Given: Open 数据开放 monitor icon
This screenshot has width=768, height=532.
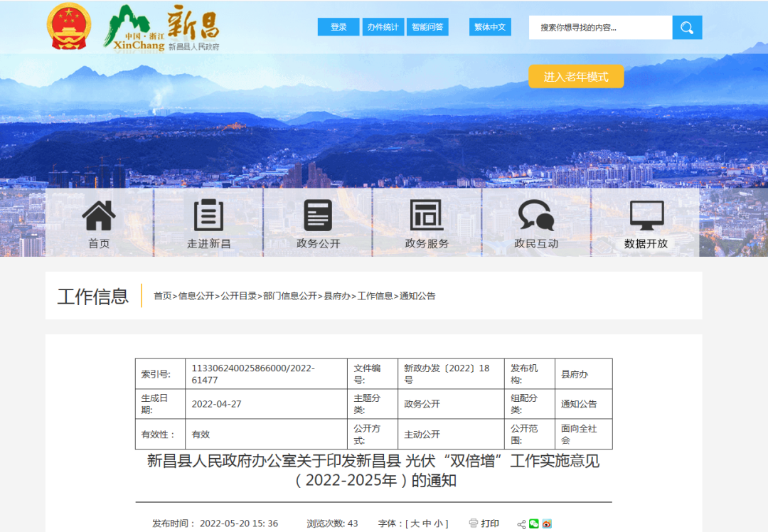Looking at the screenshot, I should point(646,216).
